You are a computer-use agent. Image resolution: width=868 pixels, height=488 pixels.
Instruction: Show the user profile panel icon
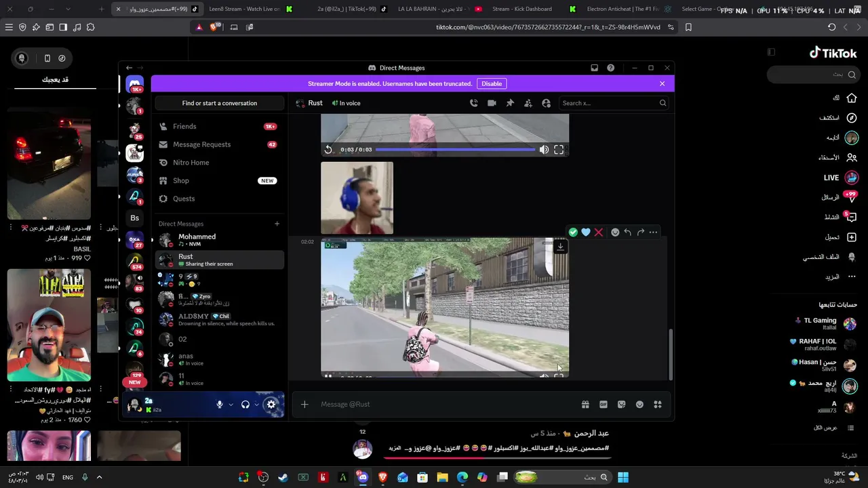click(547, 103)
